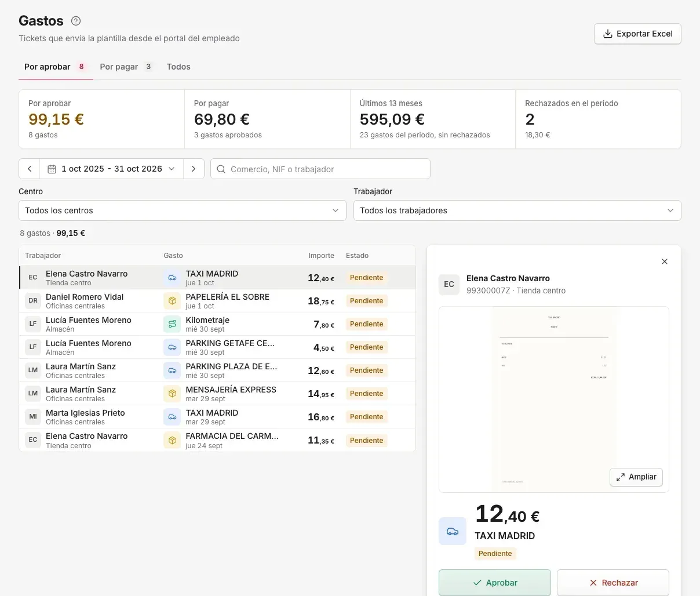Click the Importe column header
Viewport: 700px width, 596px height.
321,256
